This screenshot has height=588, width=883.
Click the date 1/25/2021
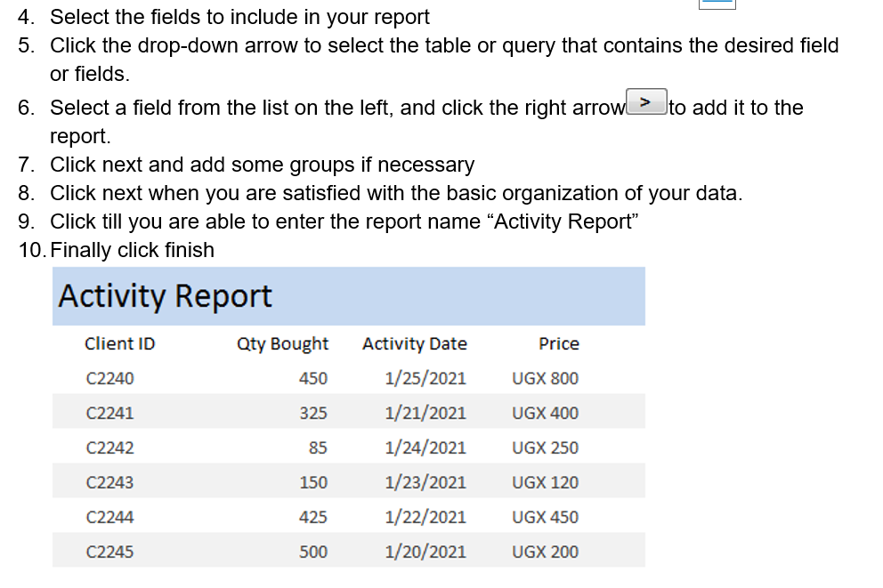pyautogui.click(x=425, y=378)
